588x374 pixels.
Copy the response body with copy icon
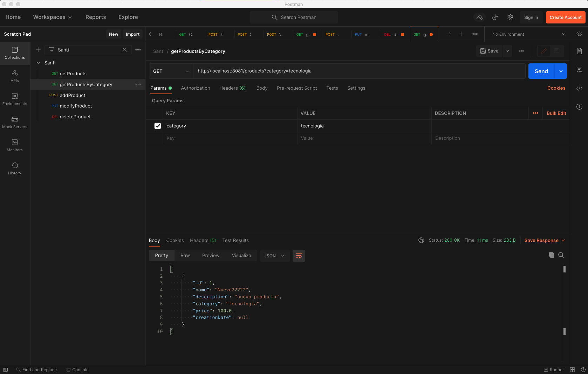coord(552,255)
